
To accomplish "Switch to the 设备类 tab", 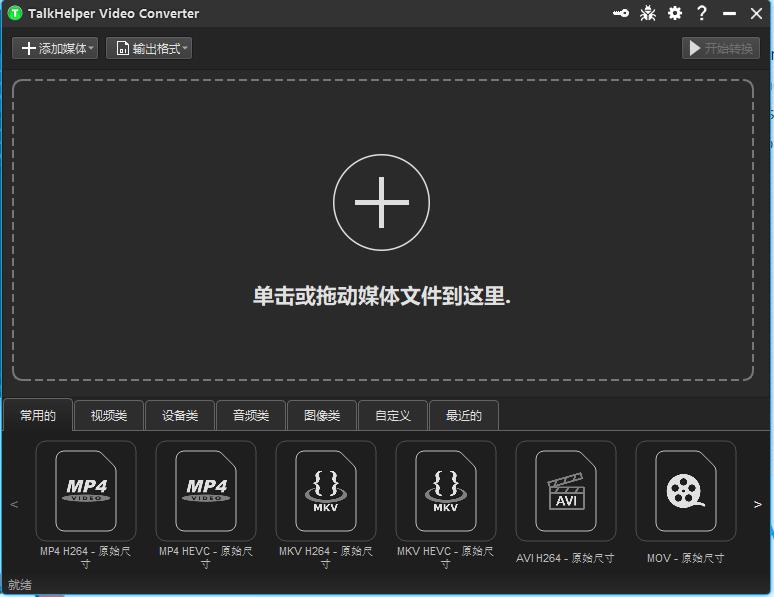I will coord(180,415).
